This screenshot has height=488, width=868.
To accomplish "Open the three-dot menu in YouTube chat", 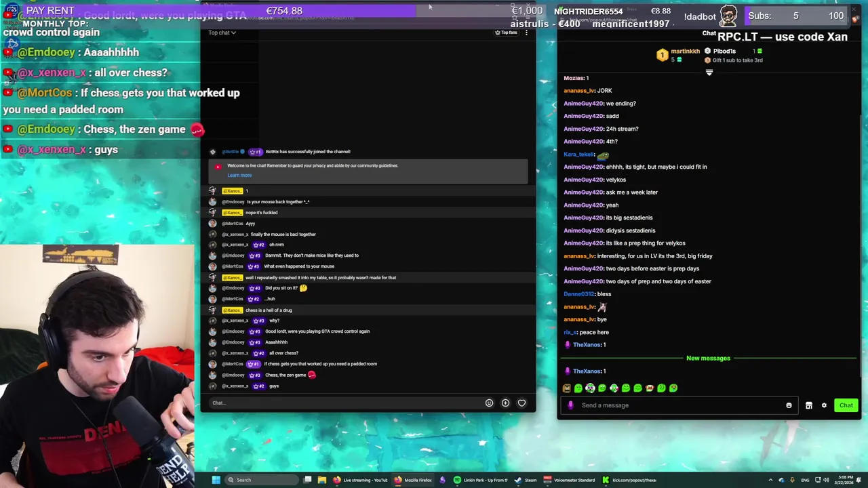I will [526, 33].
